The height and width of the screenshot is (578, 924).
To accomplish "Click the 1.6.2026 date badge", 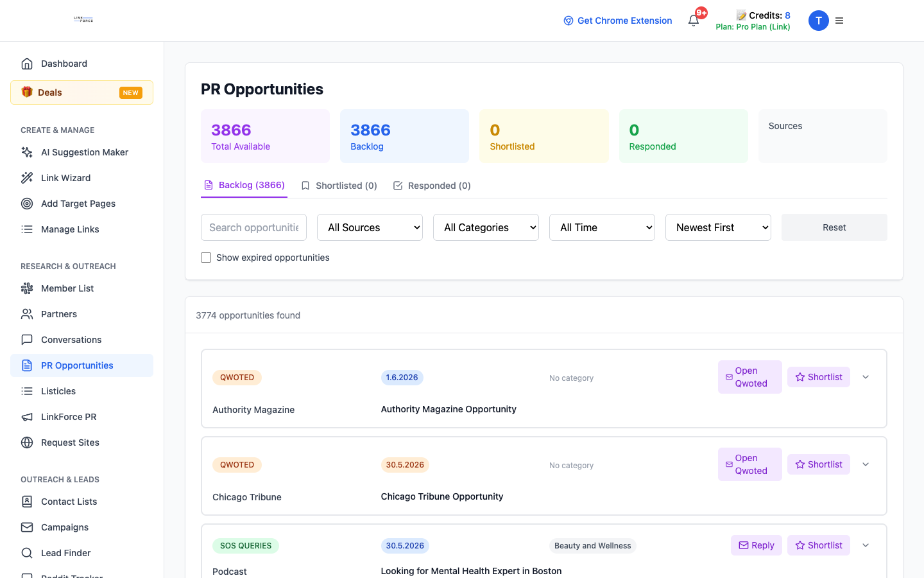I will pos(402,378).
